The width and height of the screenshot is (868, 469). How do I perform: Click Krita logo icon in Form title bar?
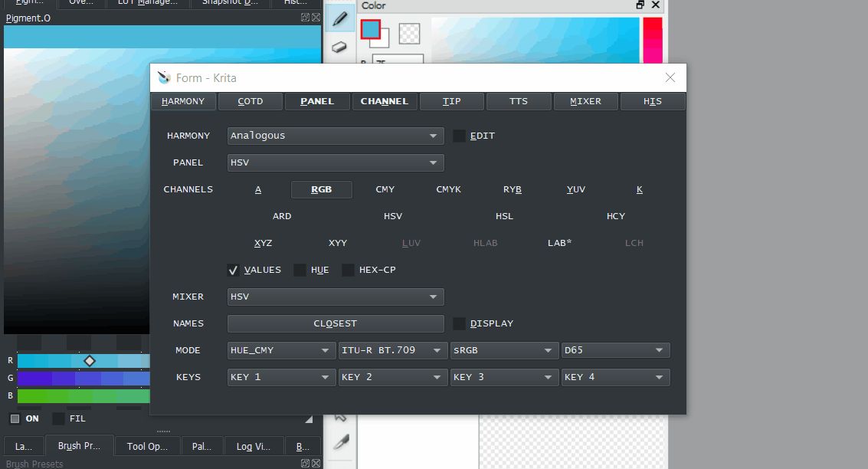164,77
